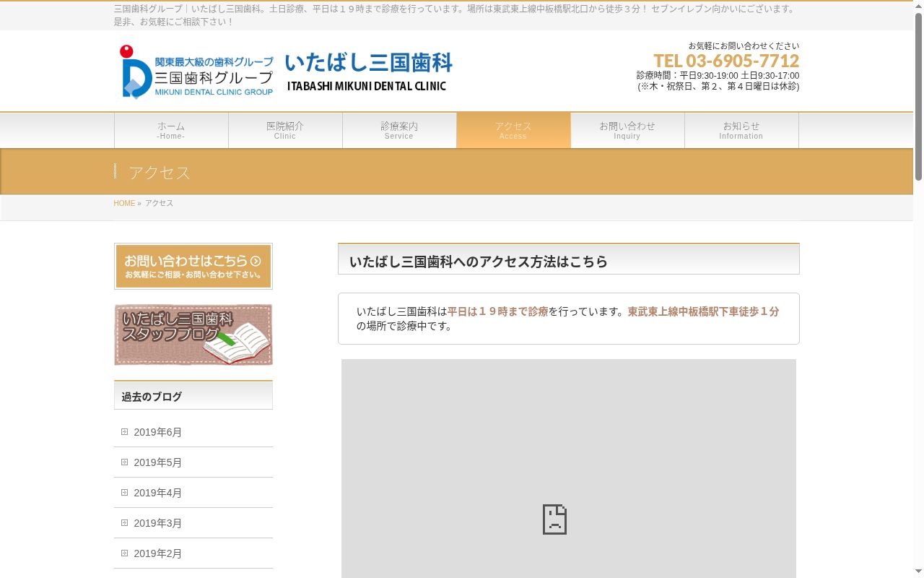
Task: Click the 診療時間 opening hours line
Action: click(x=718, y=76)
